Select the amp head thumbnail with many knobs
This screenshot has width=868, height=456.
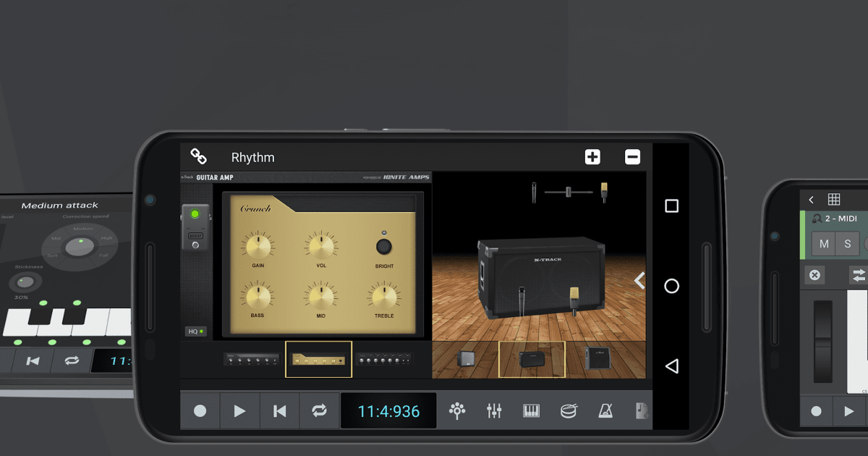click(x=383, y=360)
